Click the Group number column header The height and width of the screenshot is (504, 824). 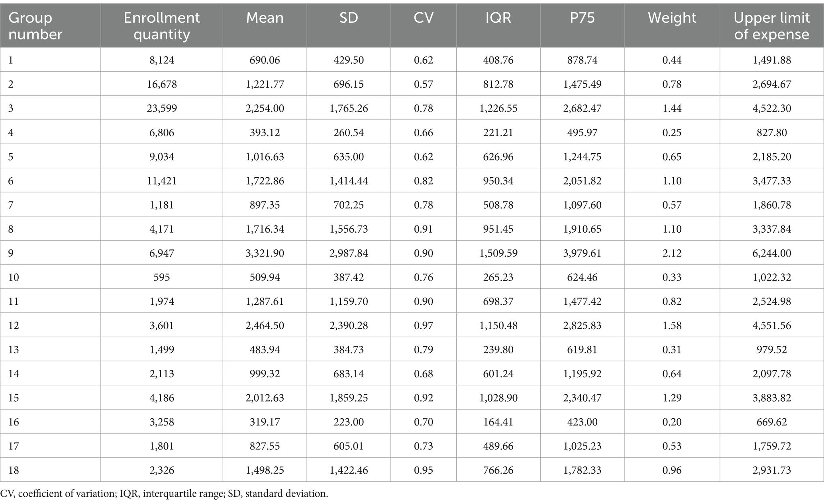[35, 26]
